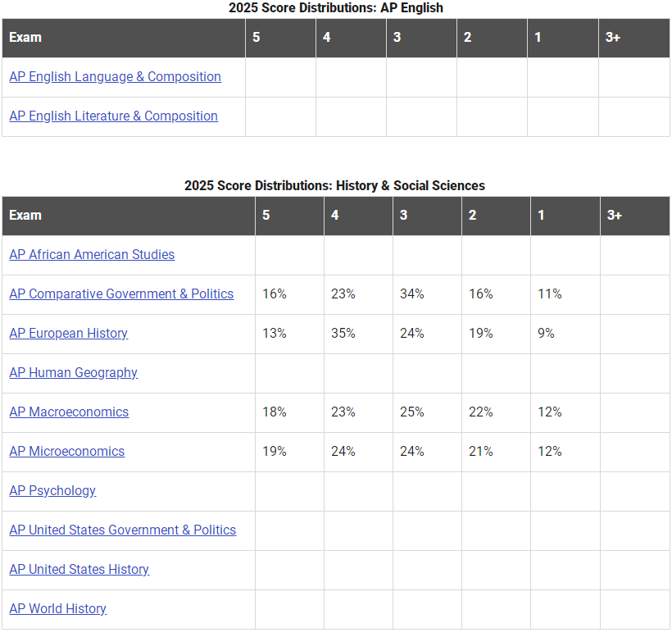Screen dimensions: 672x637
Task: Open the AP Macroeconomics link
Action: point(69,412)
